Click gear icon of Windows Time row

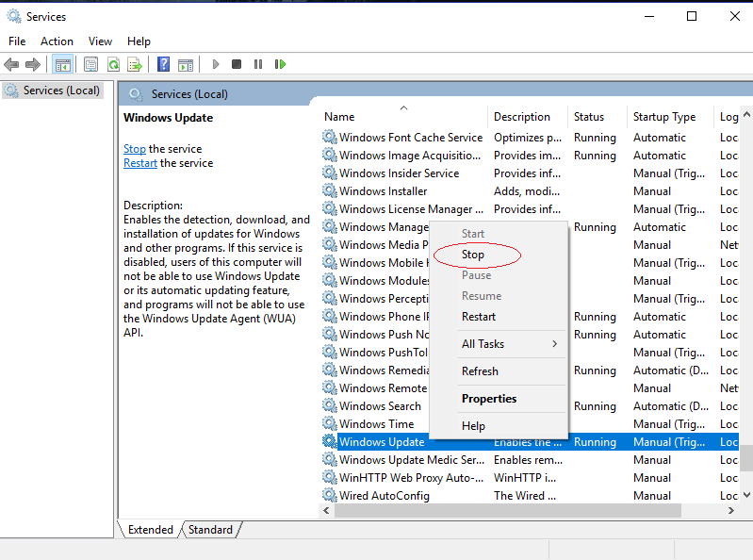[330, 423]
